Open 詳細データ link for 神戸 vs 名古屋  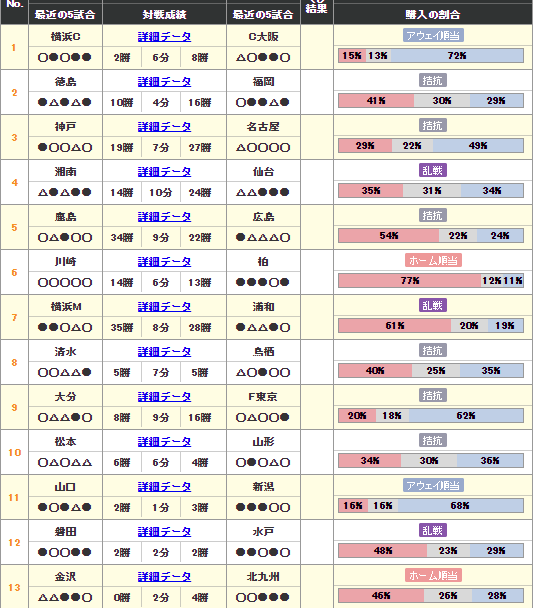(164, 127)
